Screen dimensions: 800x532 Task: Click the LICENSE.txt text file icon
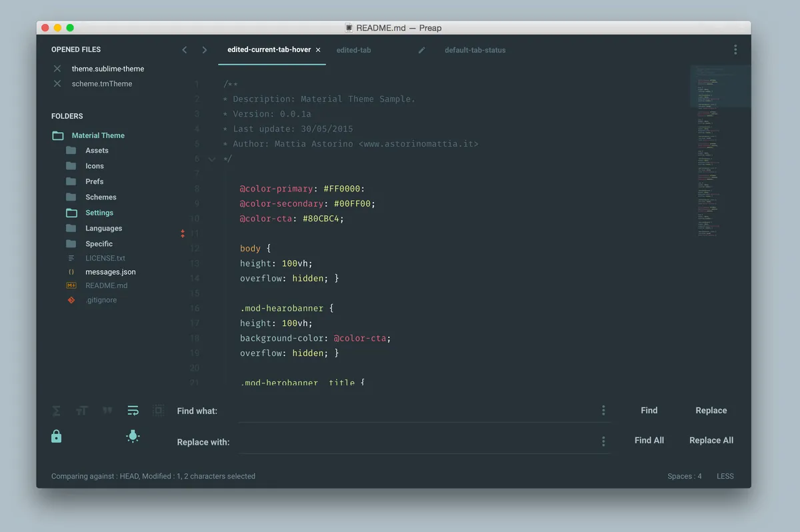coord(71,258)
